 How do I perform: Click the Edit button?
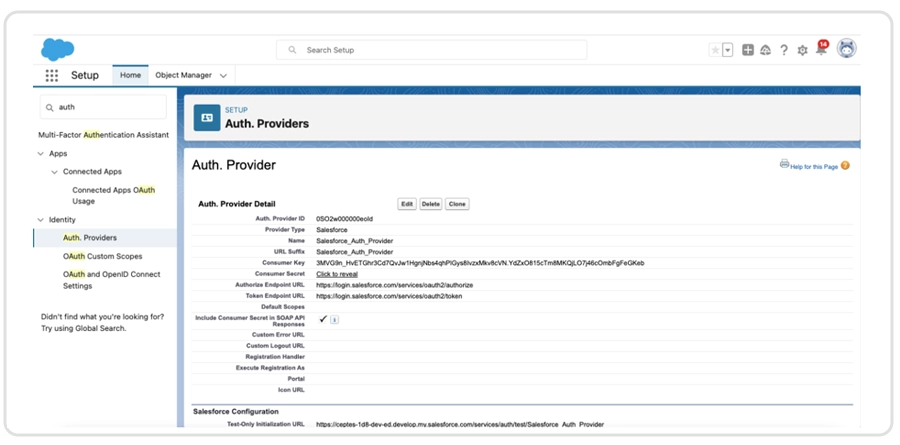click(407, 204)
